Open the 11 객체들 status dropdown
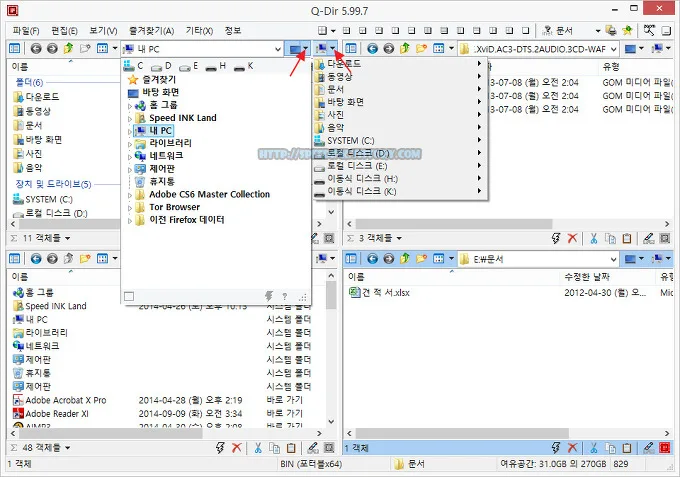Screen dimensions: 680x477 point(46,238)
